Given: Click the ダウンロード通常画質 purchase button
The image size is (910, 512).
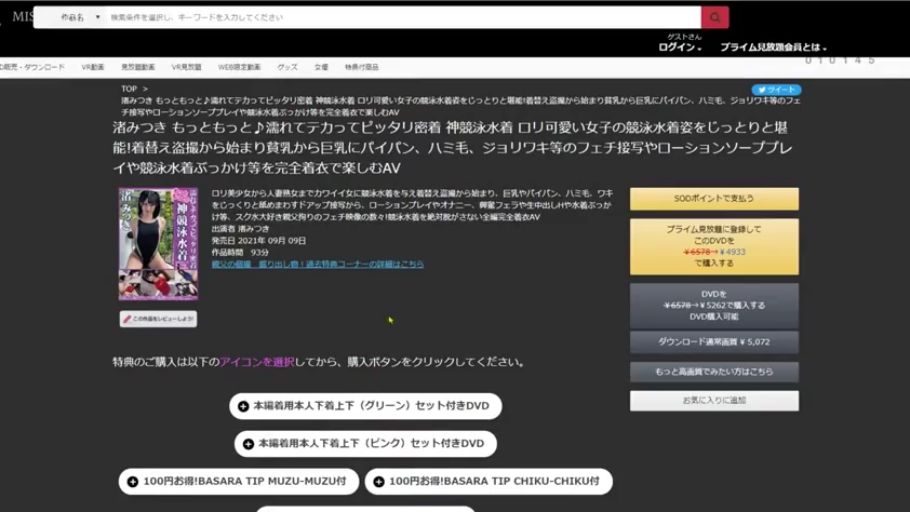Looking at the screenshot, I should 714,342.
